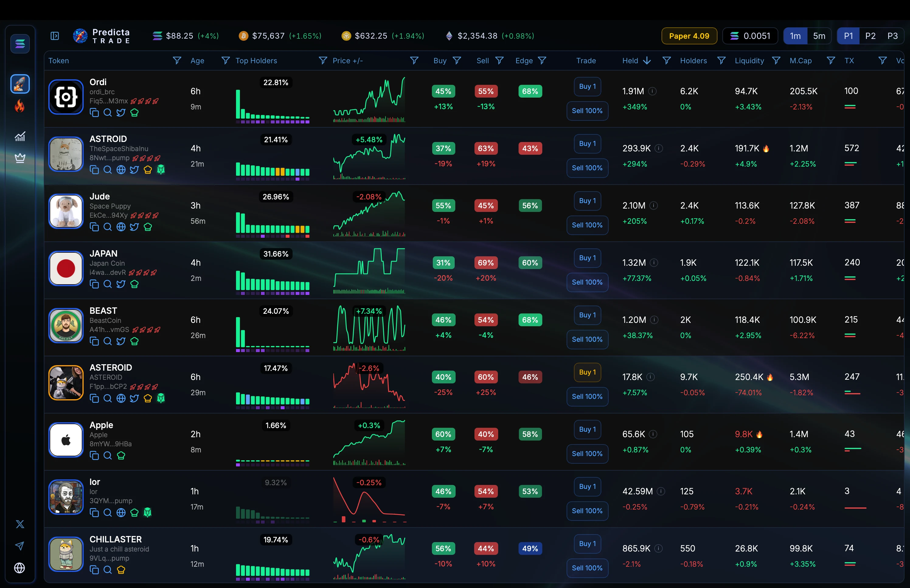Open the chart analytics icon in the sidebar

[20, 136]
